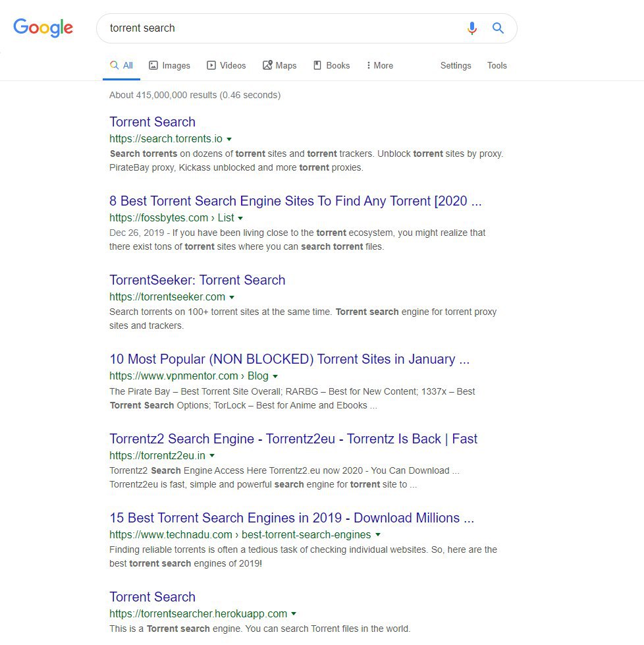644x645 pixels.
Task: Expand the More menu with three dots
Action: pyautogui.click(x=379, y=65)
